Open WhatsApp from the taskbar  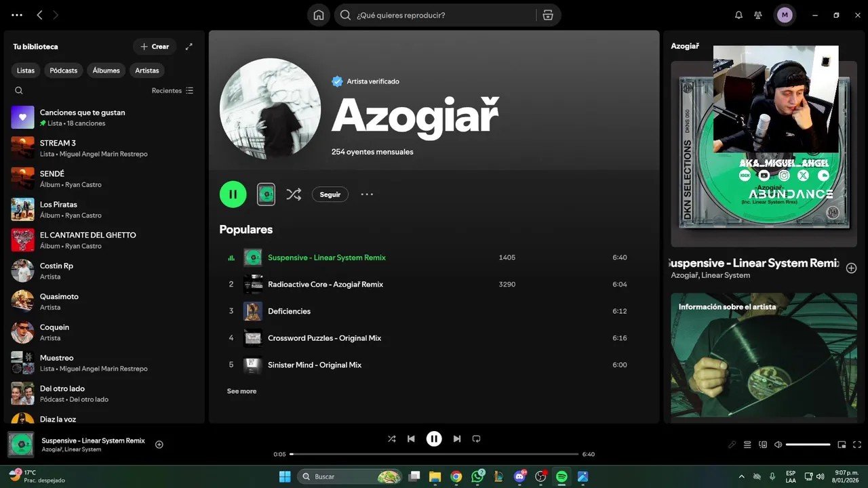477,476
